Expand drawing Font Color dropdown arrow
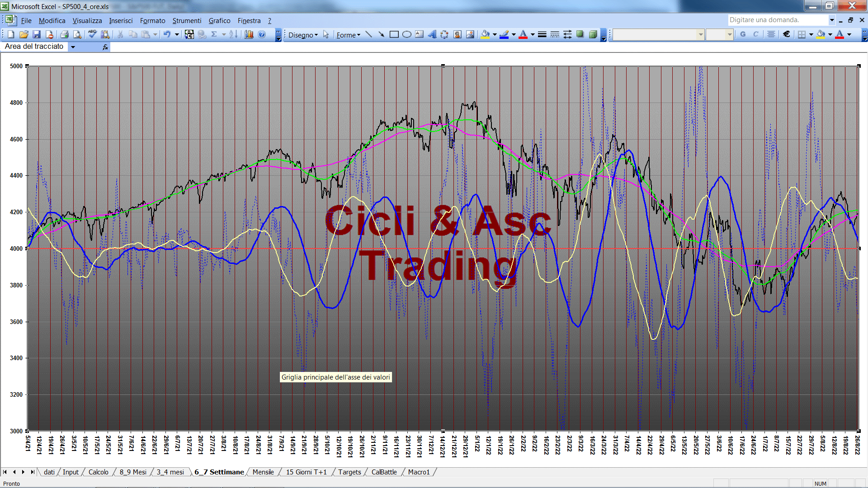 [x=533, y=34]
